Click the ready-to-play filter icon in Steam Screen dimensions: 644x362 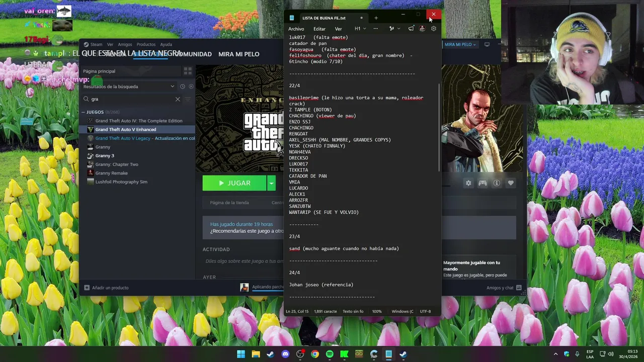click(191, 86)
